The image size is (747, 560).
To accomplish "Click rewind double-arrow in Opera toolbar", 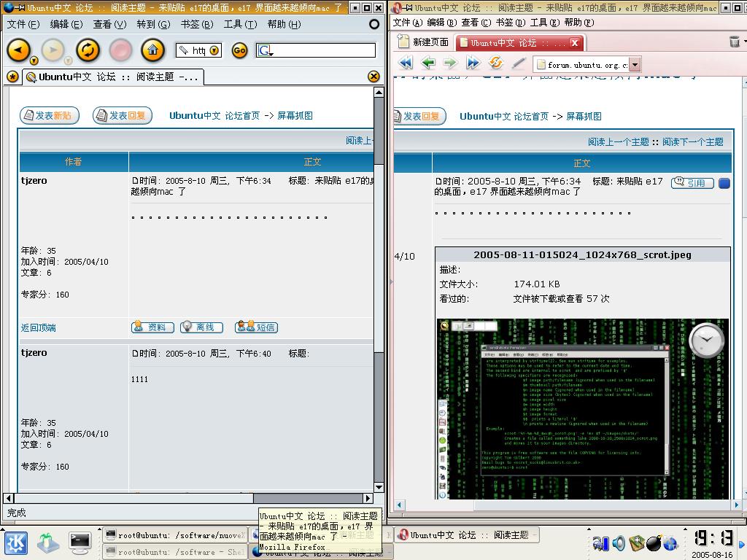I will (x=406, y=63).
